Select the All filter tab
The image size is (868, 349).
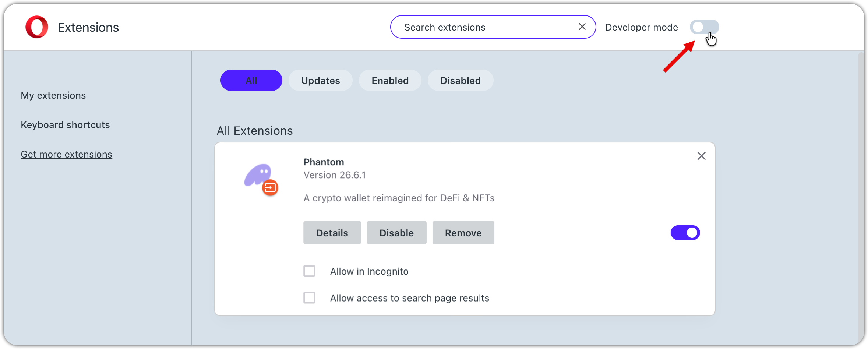pyautogui.click(x=251, y=80)
